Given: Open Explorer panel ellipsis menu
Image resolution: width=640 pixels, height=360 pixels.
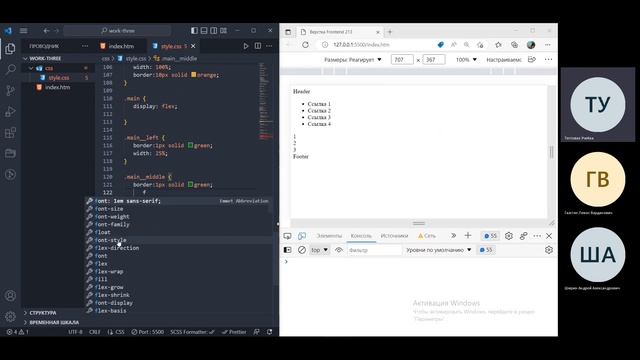Looking at the screenshot, I should (x=85, y=46).
